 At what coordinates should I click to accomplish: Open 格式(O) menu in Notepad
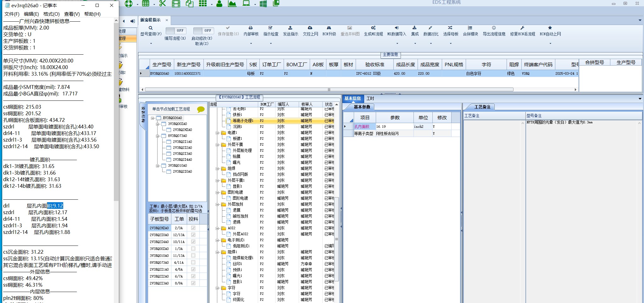point(51,14)
